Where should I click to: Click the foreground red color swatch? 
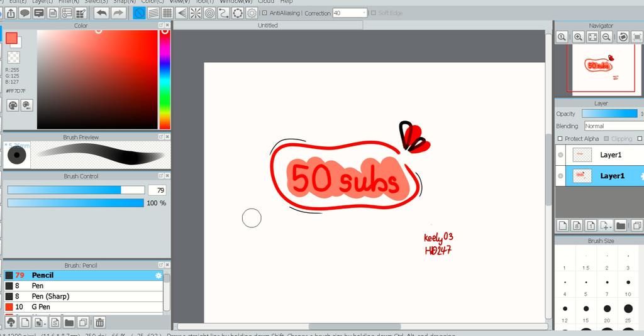(11, 38)
